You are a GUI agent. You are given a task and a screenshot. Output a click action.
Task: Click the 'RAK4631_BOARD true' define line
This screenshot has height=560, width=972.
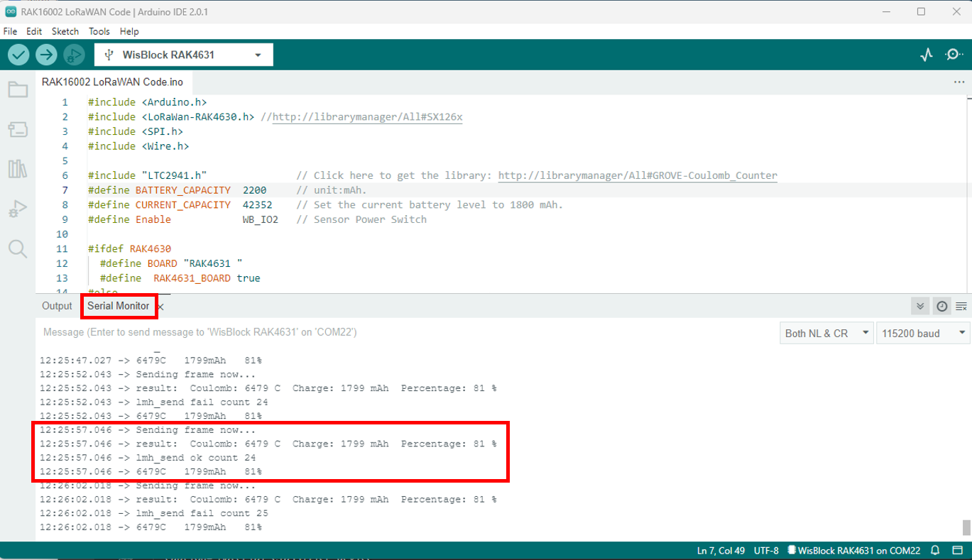(x=180, y=278)
